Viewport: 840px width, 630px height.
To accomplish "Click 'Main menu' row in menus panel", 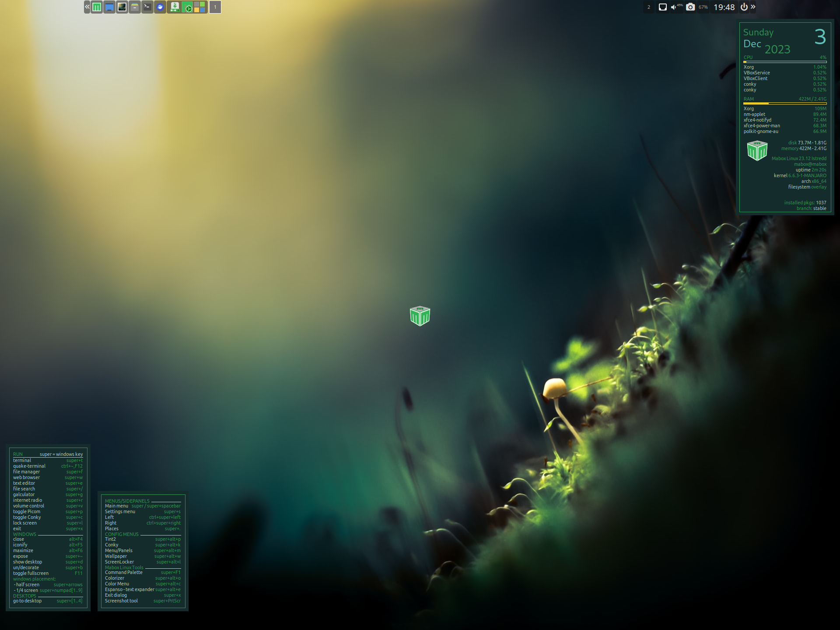I will [143, 506].
